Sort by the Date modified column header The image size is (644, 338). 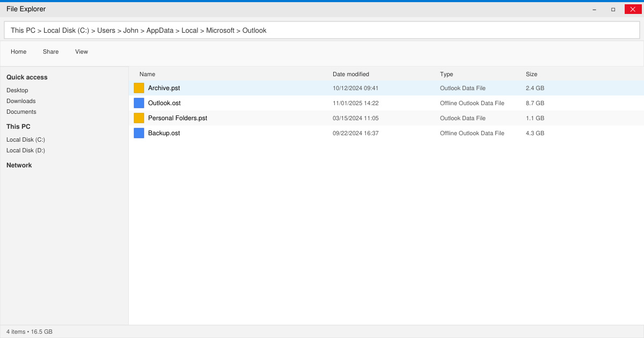pos(351,74)
